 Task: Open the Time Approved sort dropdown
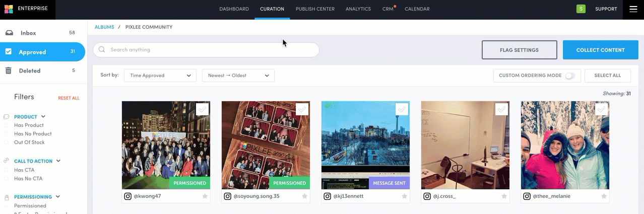[x=160, y=76]
